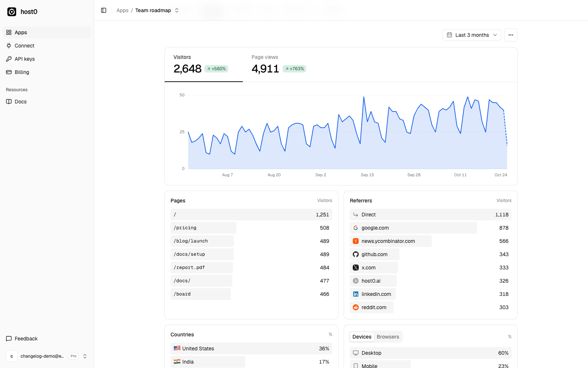Select the Visitors metric tab
This screenshot has height=368, width=588.
pyautogui.click(x=204, y=64)
